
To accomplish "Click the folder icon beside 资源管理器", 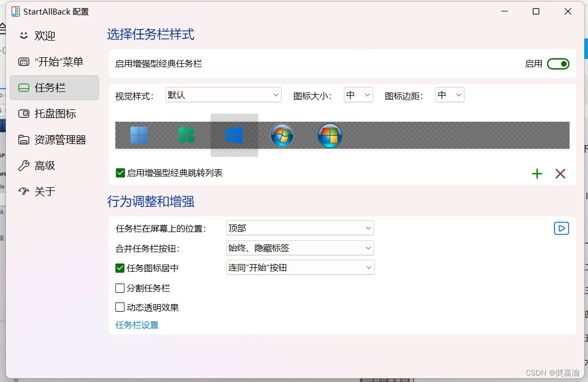I will [24, 140].
